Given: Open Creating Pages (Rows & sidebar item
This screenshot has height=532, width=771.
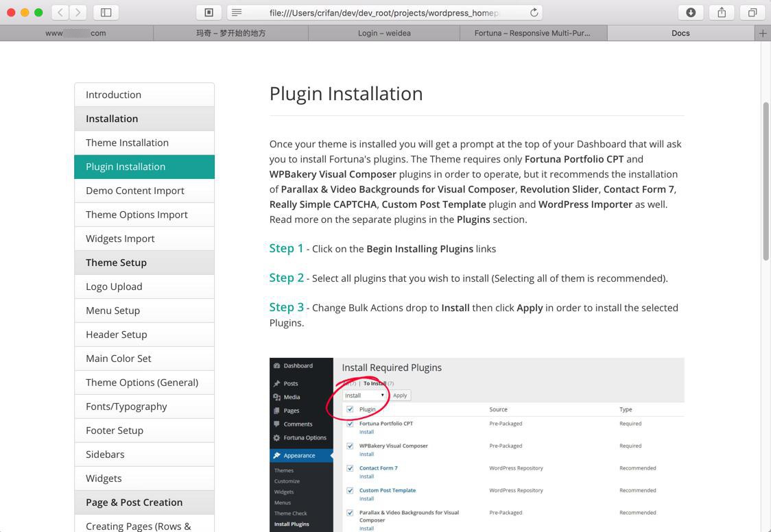Looking at the screenshot, I should pos(144,524).
